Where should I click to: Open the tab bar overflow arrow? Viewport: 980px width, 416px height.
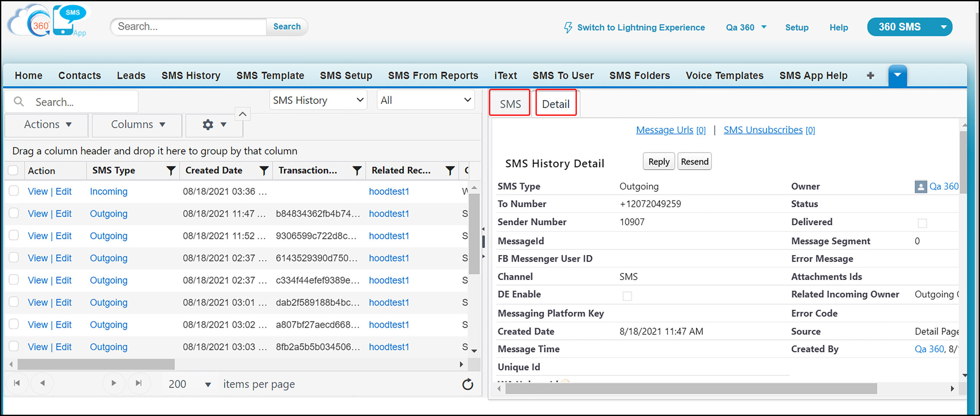pos(898,75)
